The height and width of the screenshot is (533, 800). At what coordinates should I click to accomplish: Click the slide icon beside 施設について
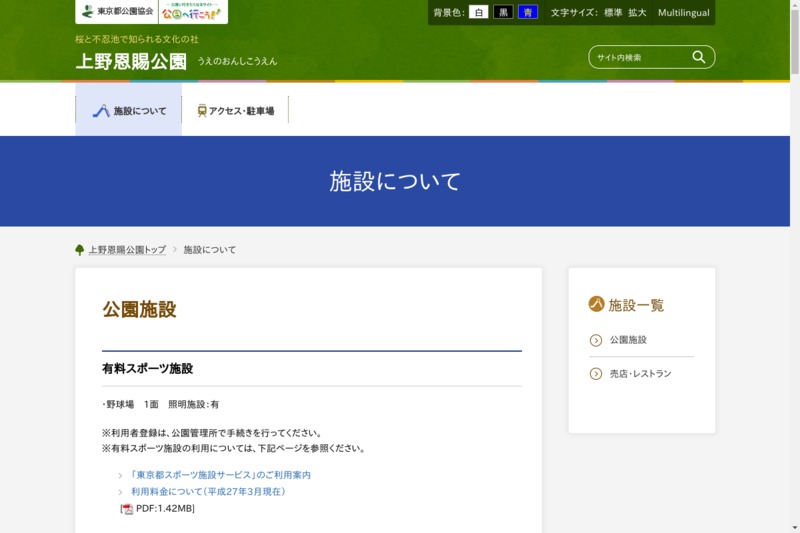[x=101, y=111]
